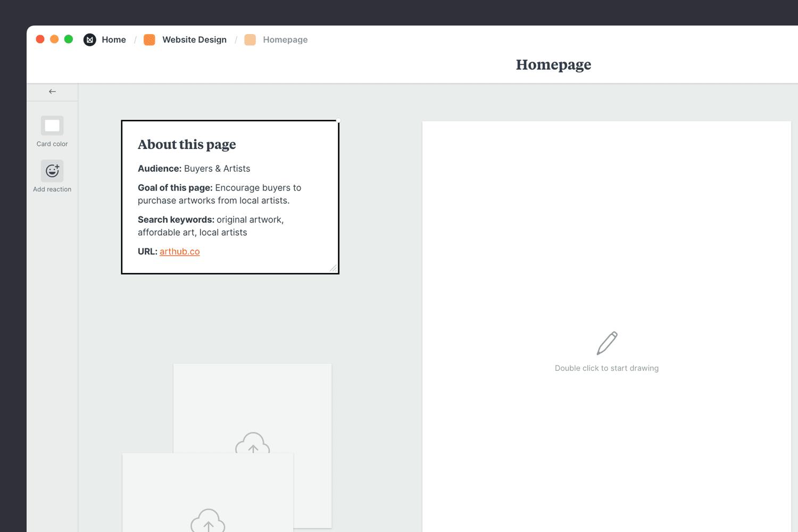798x532 pixels.
Task: Click the Milanote home icon in breadcrumb
Action: pyautogui.click(x=89, y=39)
